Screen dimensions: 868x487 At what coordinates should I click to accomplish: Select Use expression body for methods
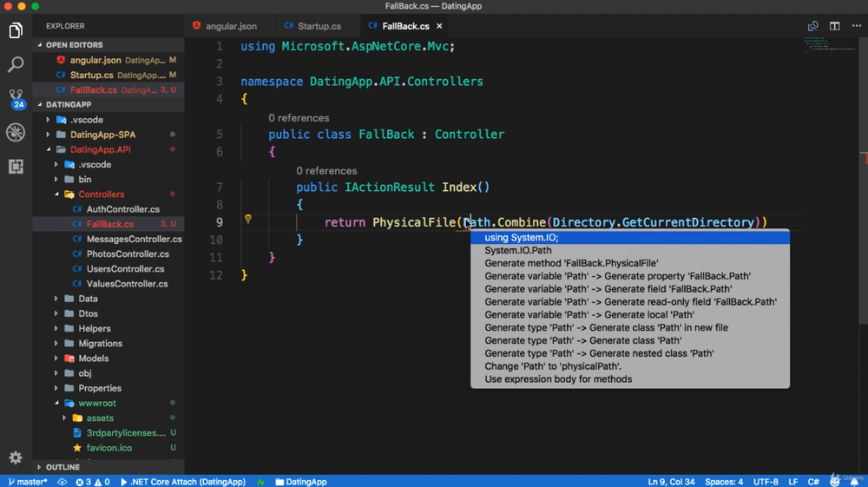[630, 379]
